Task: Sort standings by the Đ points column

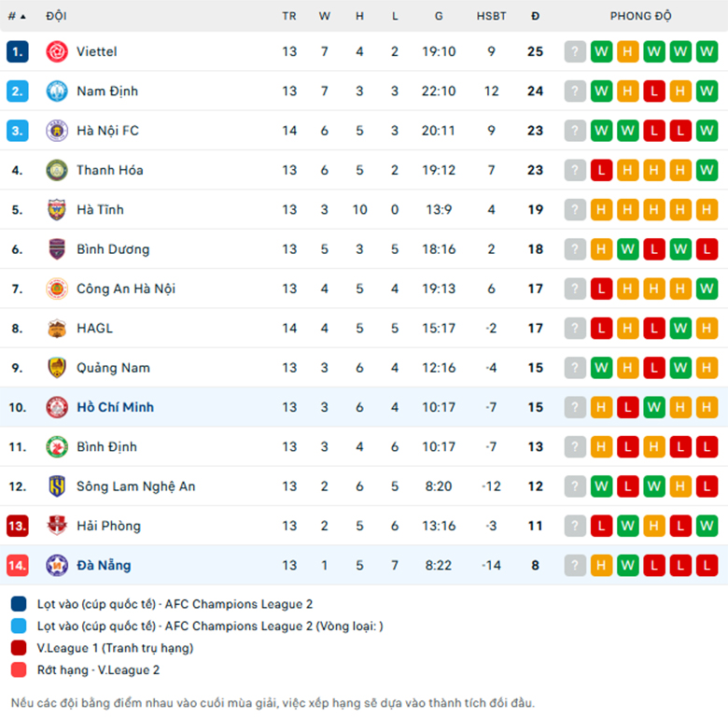Action: pos(536,16)
